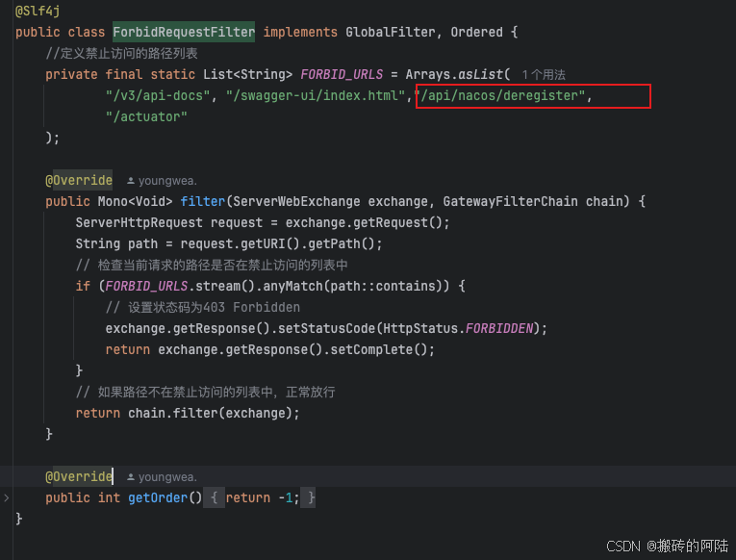Click the ForbidRequestFilter class name
This screenshot has height=560, width=736.
click(184, 32)
